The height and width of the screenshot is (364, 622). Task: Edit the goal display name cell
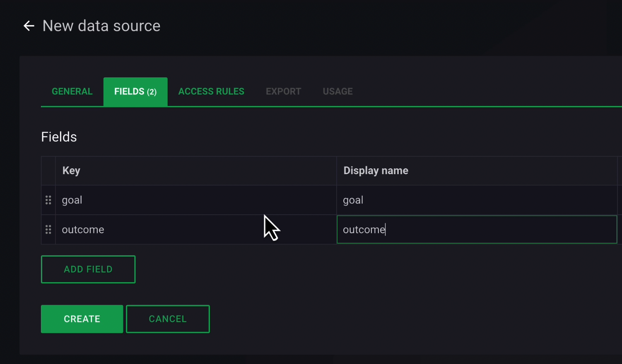tap(476, 200)
